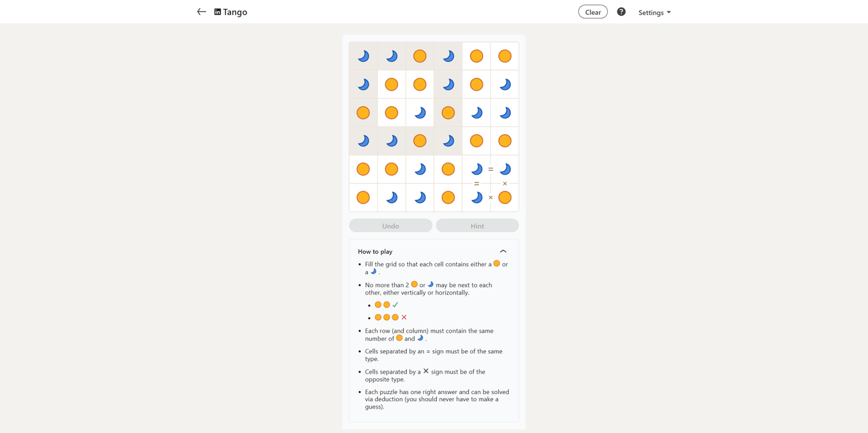Click the moon in row five, column five

pos(476,169)
